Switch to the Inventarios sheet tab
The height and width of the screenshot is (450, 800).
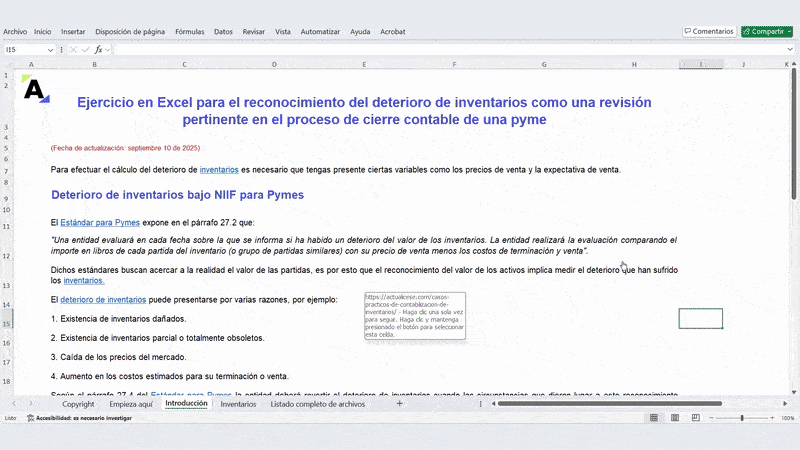pos(238,404)
